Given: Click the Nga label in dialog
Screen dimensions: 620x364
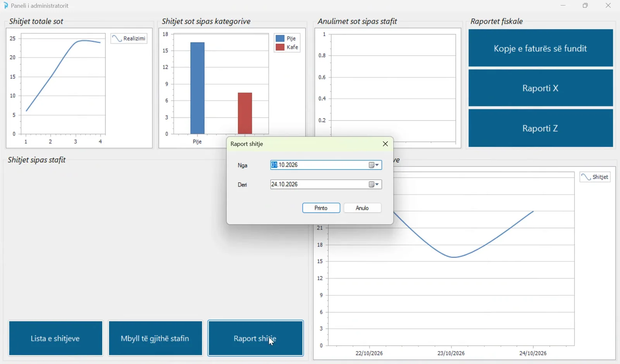Looking at the screenshot, I should [243, 165].
